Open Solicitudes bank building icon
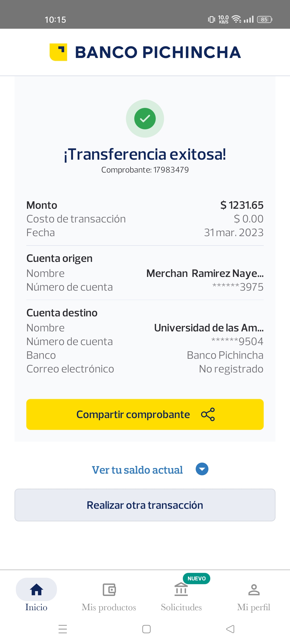This screenshot has height=644, width=290. click(181, 590)
